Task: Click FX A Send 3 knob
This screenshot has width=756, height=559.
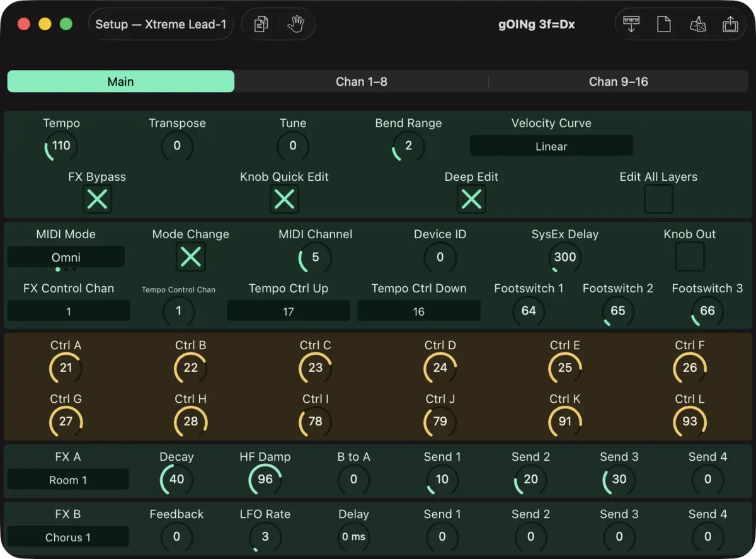Action: click(x=619, y=479)
